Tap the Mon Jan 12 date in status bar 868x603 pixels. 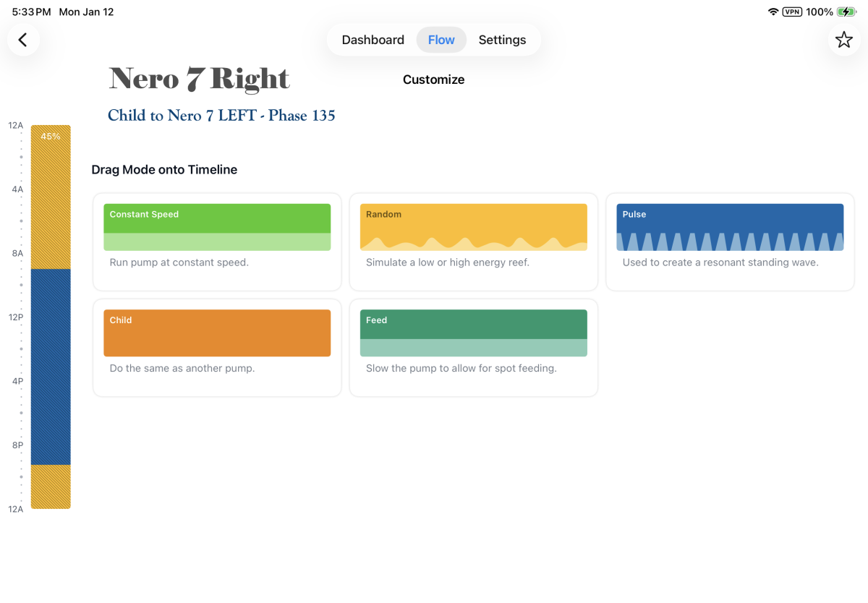click(x=86, y=12)
